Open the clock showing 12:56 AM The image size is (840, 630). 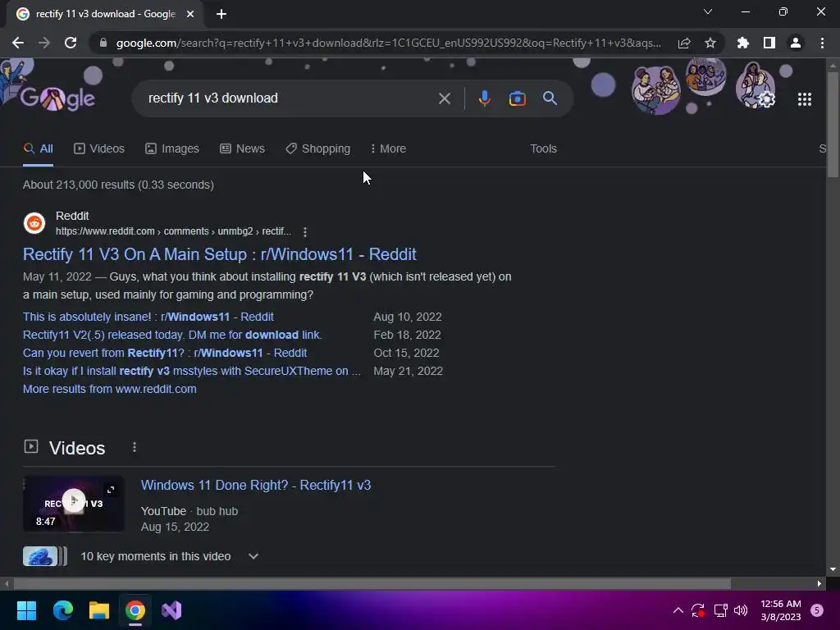(781, 610)
